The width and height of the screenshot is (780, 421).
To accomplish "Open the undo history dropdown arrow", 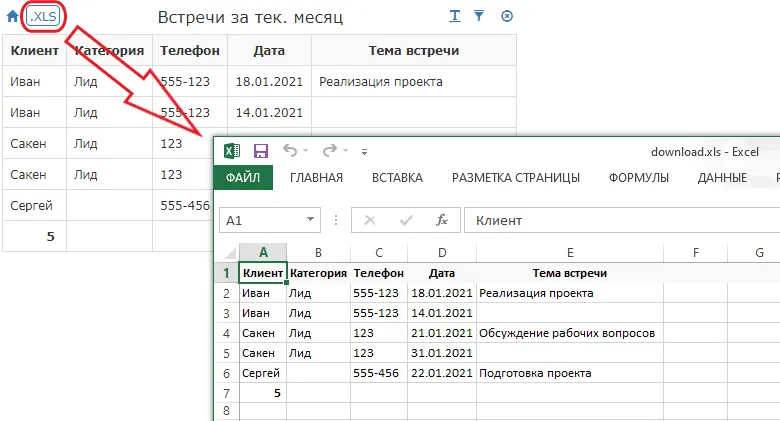I will pyautogui.click(x=305, y=151).
